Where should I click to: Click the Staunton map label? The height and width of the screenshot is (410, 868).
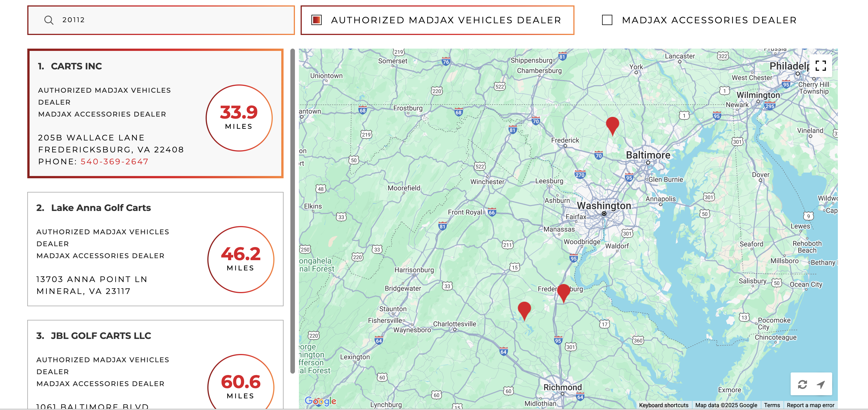(x=392, y=308)
